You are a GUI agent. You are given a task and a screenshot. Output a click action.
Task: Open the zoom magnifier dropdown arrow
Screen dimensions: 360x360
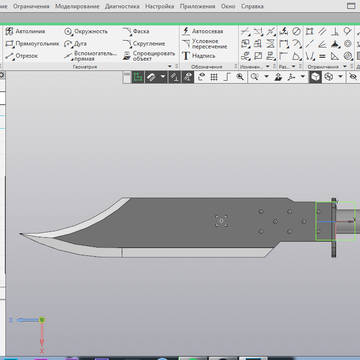tap(266, 77)
